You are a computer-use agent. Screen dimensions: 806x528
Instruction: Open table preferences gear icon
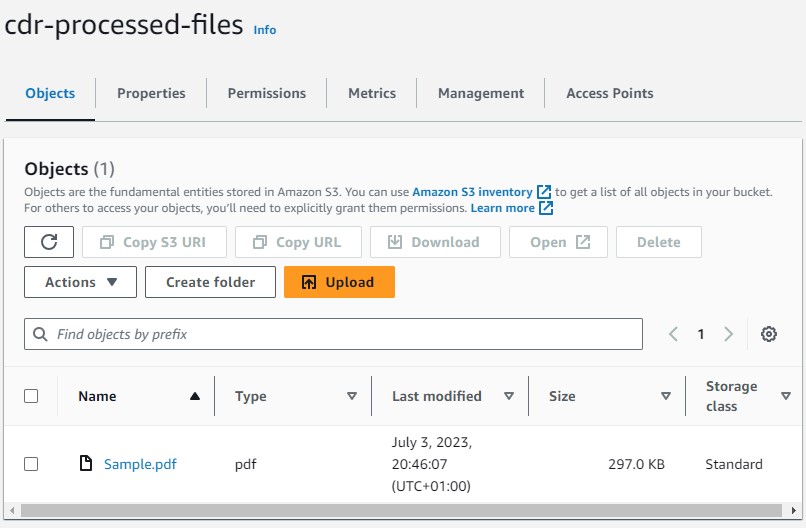(x=768, y=334)
